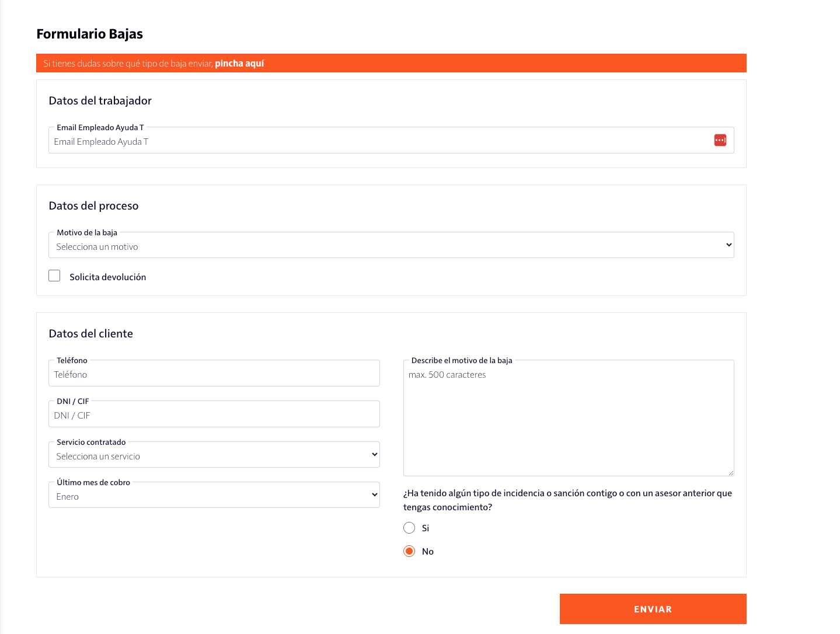840x634 pixels.
Task: Follow the 'pincha aquí' link
Action: click(x=239, y=63)
